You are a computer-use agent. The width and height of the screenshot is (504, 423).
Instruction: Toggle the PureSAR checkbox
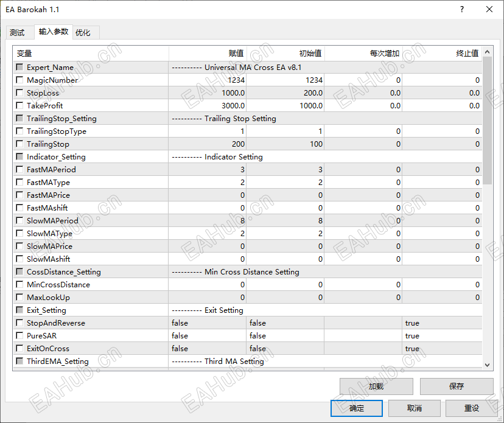[19, 335]
